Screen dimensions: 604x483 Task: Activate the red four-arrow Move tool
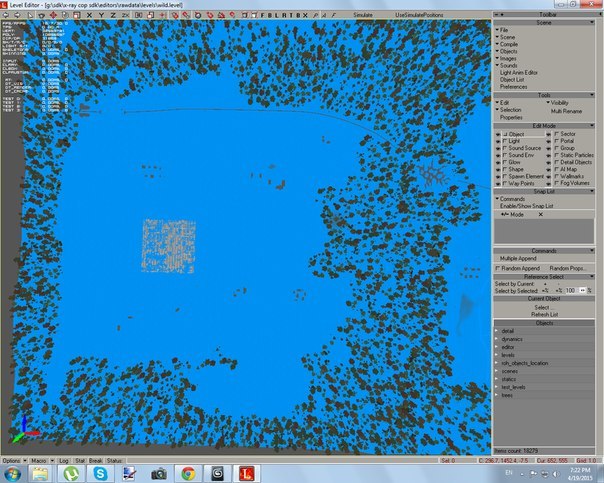(x=53, y=15)
